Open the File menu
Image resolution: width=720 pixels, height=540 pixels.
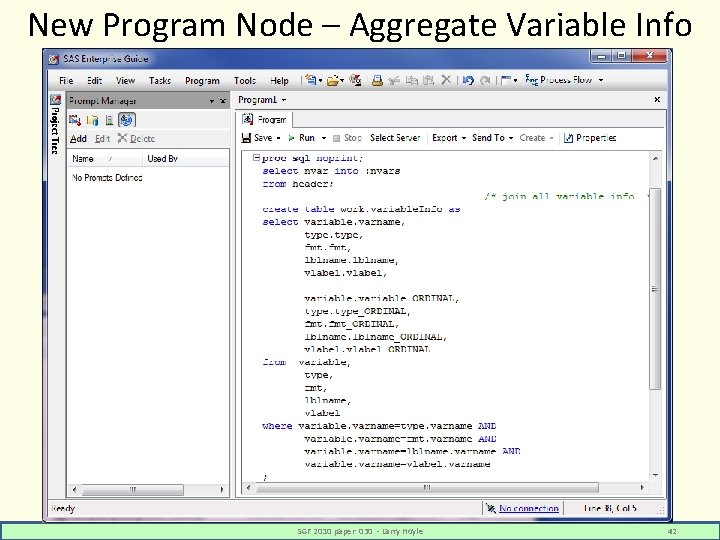click(66, 80)
